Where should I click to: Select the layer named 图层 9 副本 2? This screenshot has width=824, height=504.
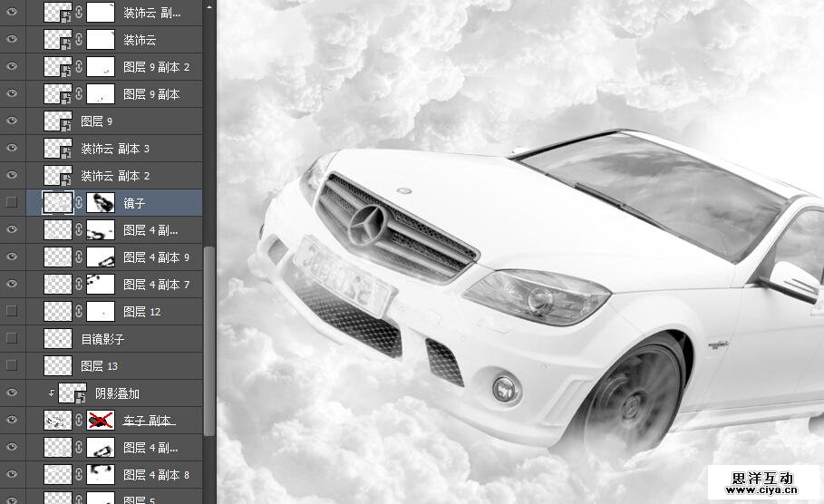click(x=156, y=67)
